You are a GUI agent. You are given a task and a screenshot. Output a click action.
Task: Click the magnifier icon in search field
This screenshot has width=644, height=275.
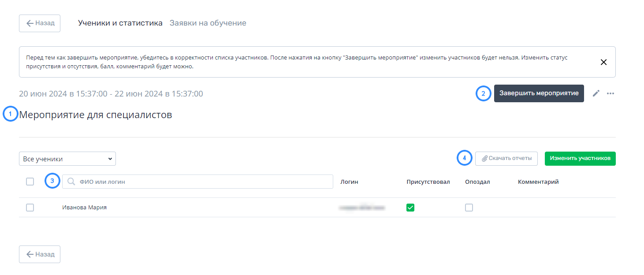tap(71, 182)
